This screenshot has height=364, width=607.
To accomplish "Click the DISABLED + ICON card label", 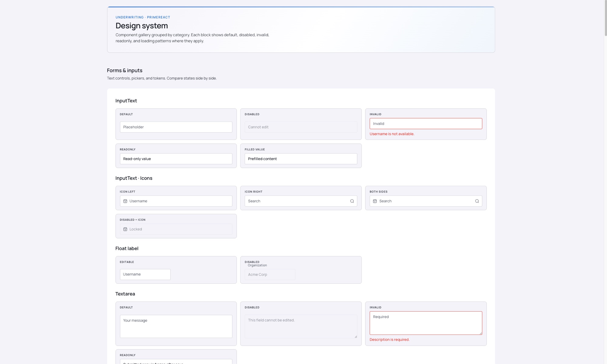I will [133, 220].
